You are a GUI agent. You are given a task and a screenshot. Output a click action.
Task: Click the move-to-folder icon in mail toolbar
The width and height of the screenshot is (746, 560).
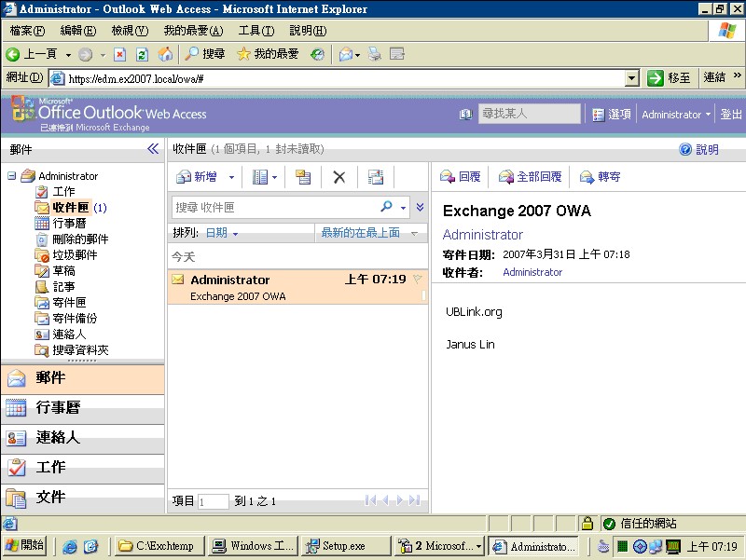[x=303, y=177]
